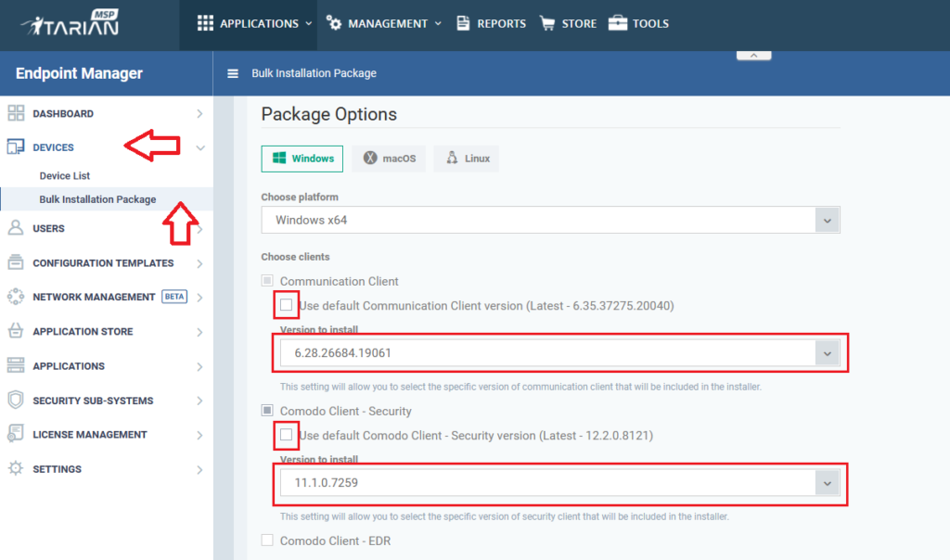
Task: Click the Settings gear icon
Action: click(x=16, y=468)
